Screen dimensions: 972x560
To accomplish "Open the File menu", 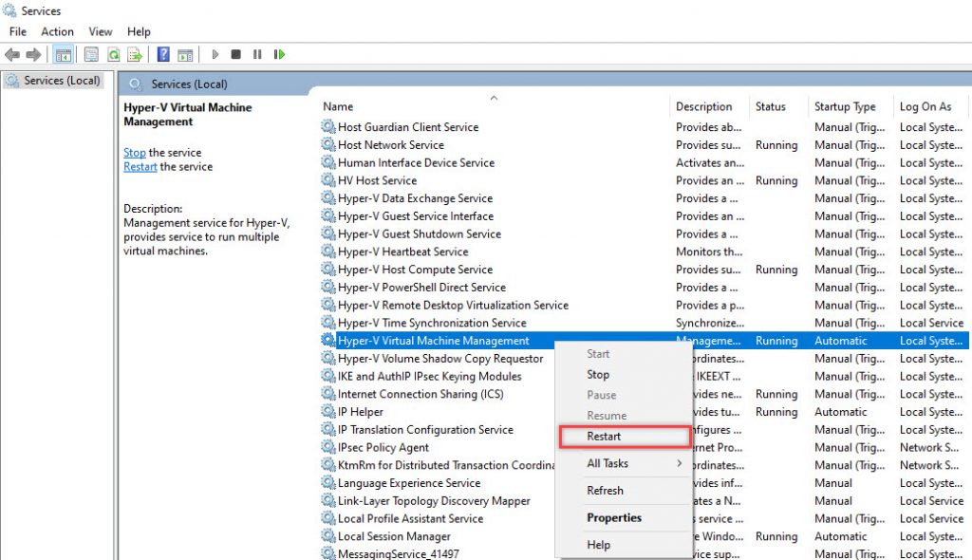I will coord(18,31).
